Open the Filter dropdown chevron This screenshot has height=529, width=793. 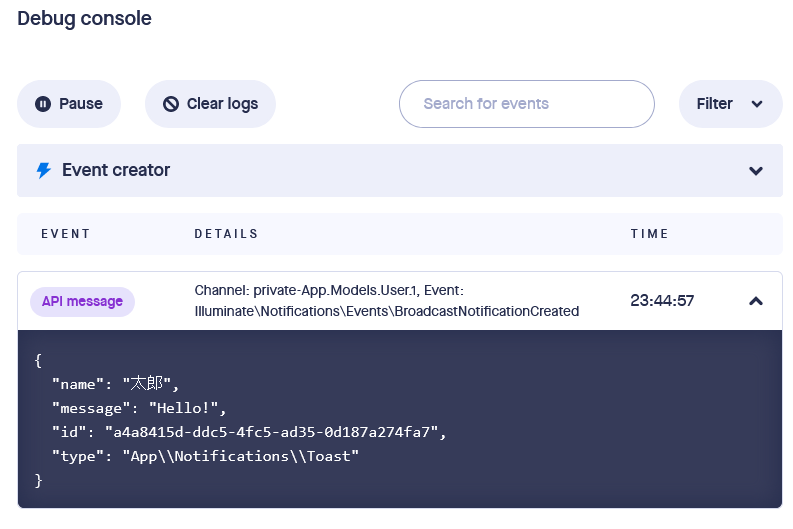(756, 104)
